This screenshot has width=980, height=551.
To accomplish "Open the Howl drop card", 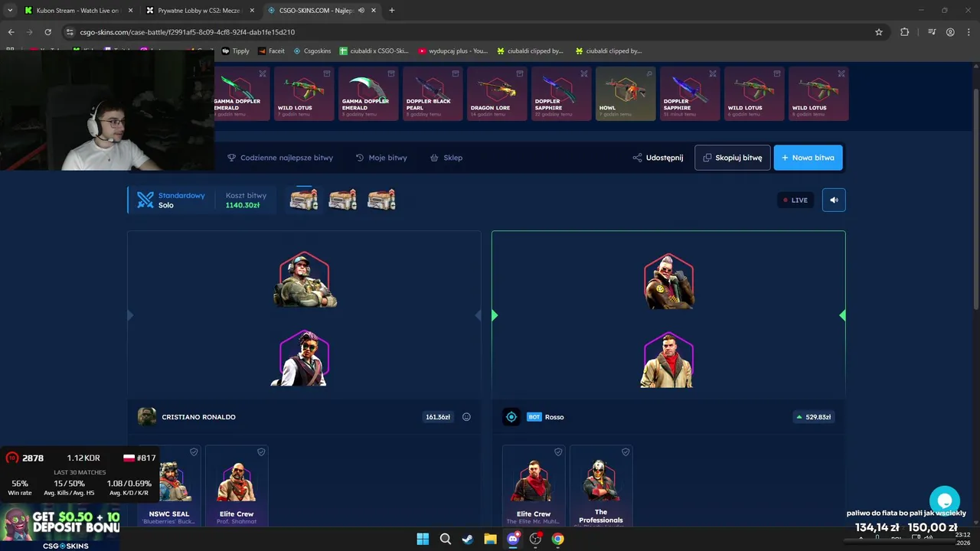I will click(626, 93).
